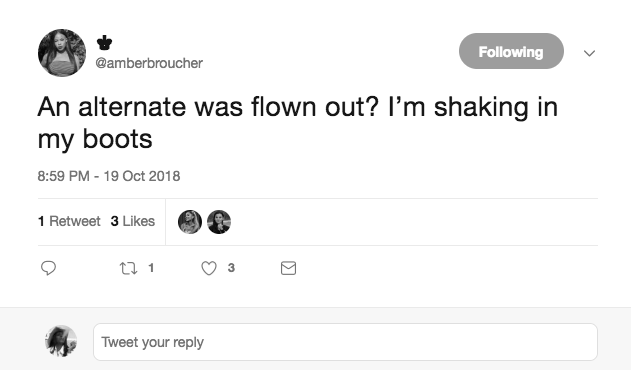The height and width of the screenshot is (370, 631).
Task: View first liker's avatar
Action: coord(190,222)
